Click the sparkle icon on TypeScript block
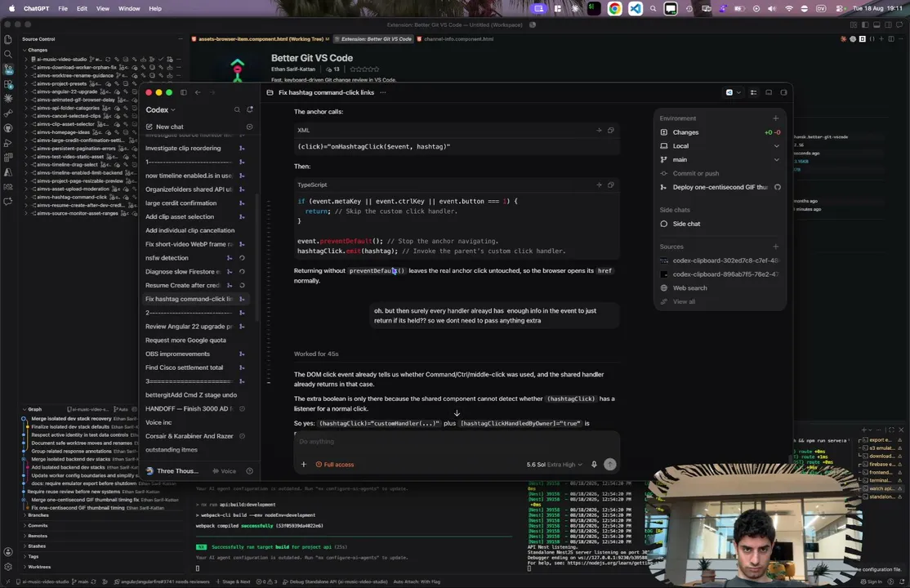 click(599, 185)
